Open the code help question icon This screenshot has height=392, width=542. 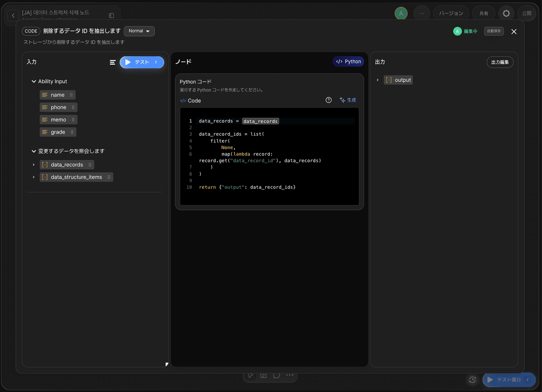click(328, 100)
